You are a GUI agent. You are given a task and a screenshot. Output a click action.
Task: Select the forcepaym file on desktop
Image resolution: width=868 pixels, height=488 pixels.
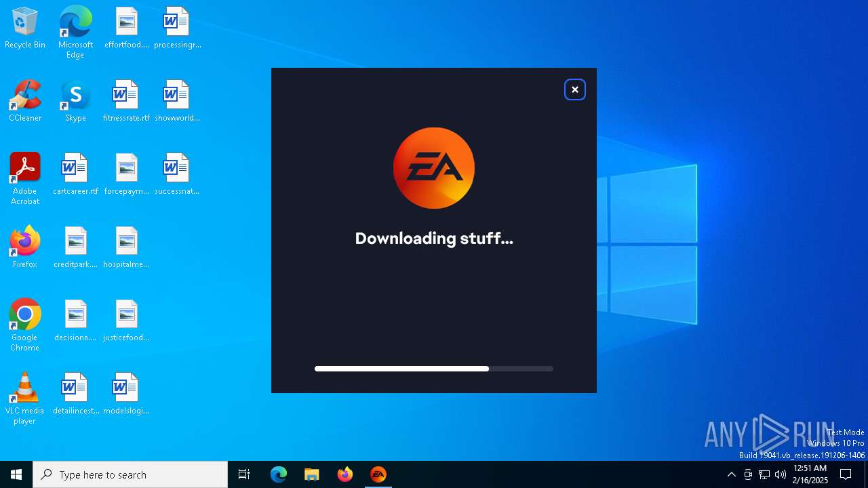coord(126,175)
